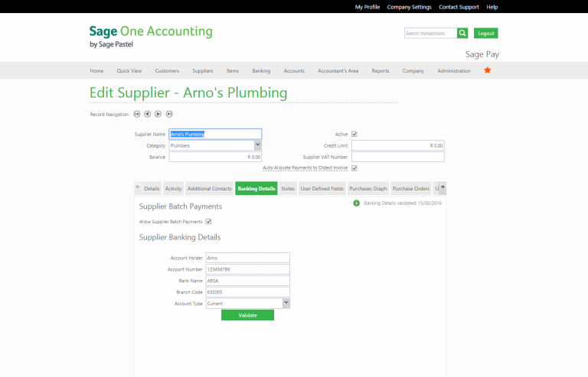Click the Search transactions field
The width and height of the screenshot is (588, 377).
tap(430, 34)
